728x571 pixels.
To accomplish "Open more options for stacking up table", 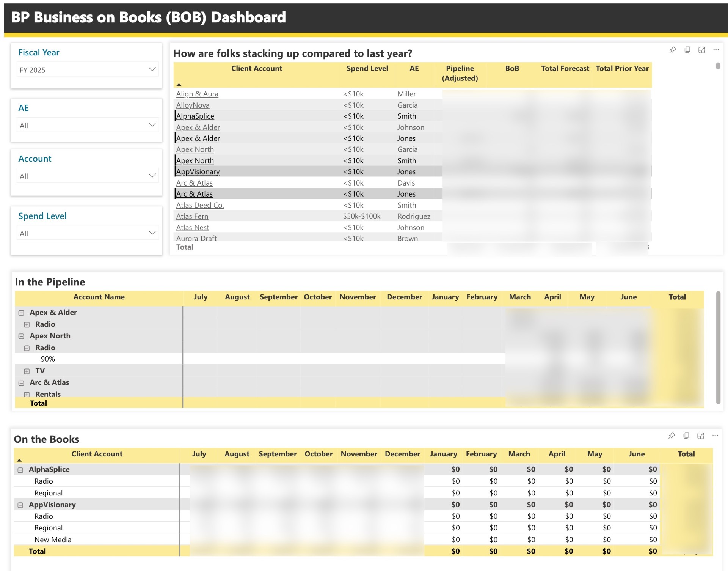I will point(716,50).
